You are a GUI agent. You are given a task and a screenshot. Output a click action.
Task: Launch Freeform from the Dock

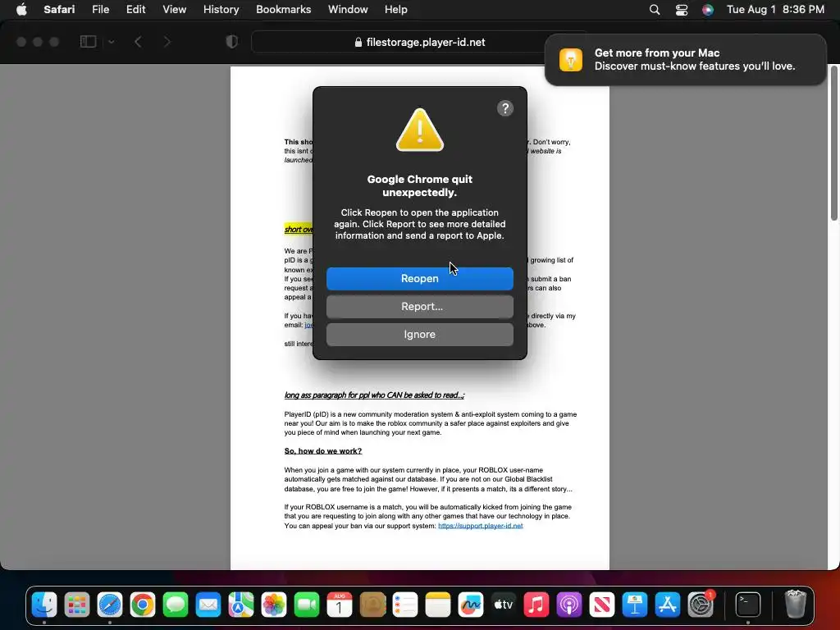coord(470,605)
